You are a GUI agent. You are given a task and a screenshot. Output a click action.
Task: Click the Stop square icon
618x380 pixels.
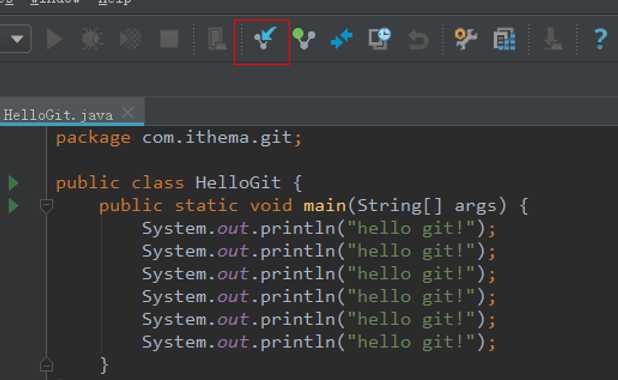[169, 39]
